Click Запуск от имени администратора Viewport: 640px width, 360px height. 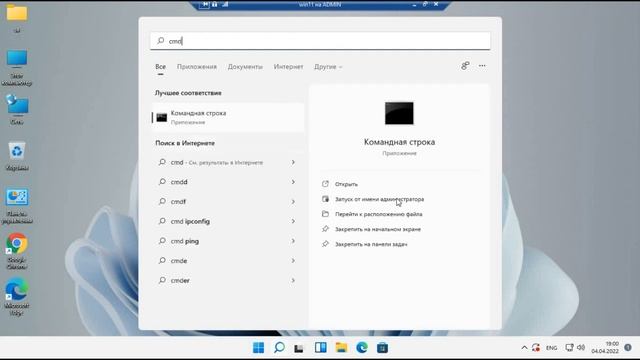[x=379, y=199]
